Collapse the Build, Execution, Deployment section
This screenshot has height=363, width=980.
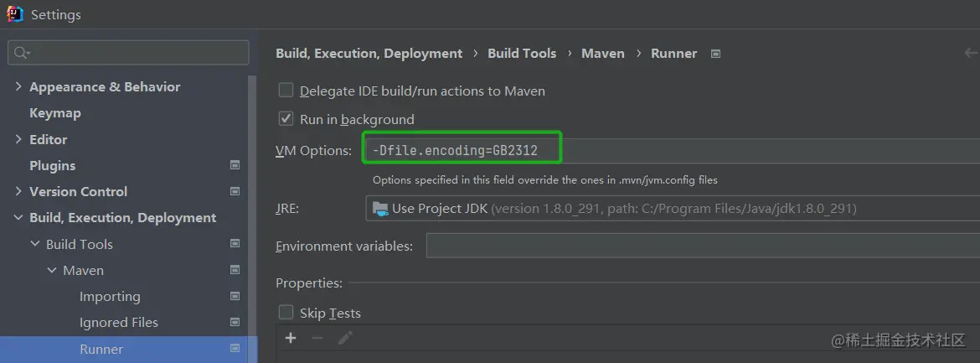pyautogui.click(x=18, y=218)
